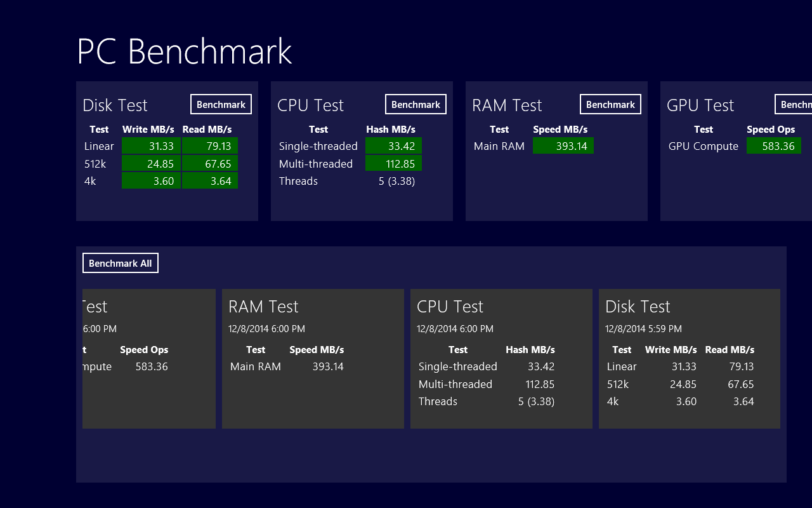Select the green Linear read result 79.13
The image size is (812, 508).
point(210,146)
